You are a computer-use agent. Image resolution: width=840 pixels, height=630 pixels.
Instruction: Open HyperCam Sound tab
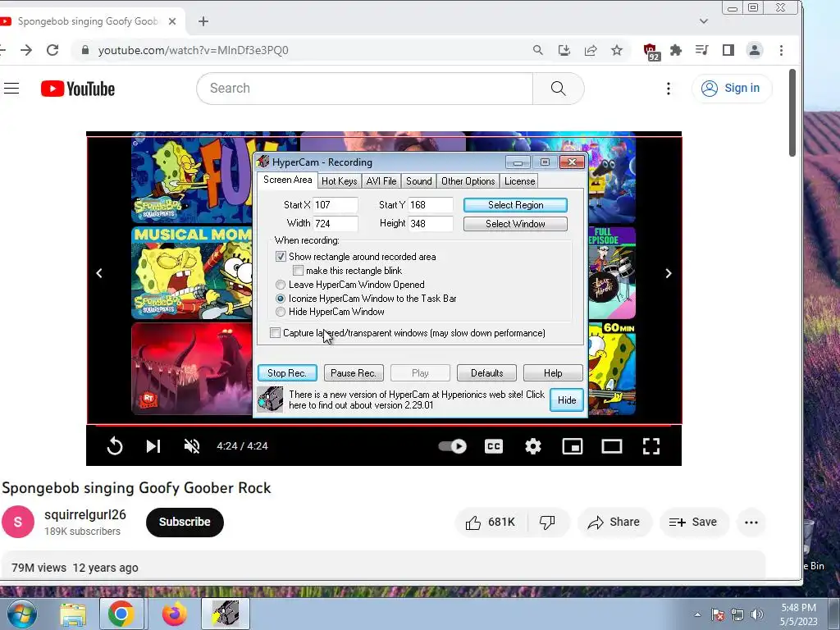(419, 181)
